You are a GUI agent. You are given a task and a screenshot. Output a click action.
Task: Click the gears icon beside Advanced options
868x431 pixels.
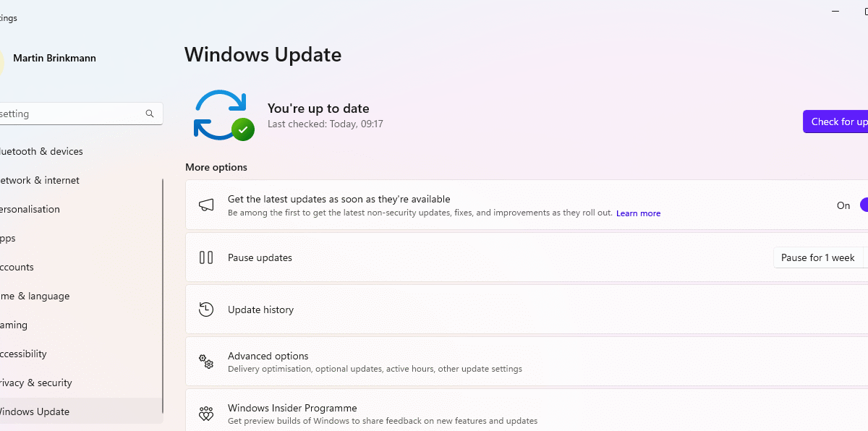[206, 362]
